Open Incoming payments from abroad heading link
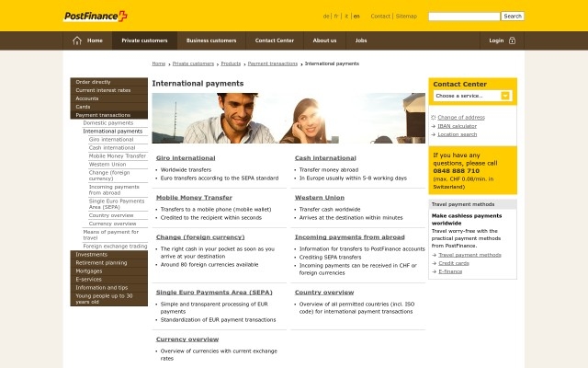588x368 pixels. [349, 237]
